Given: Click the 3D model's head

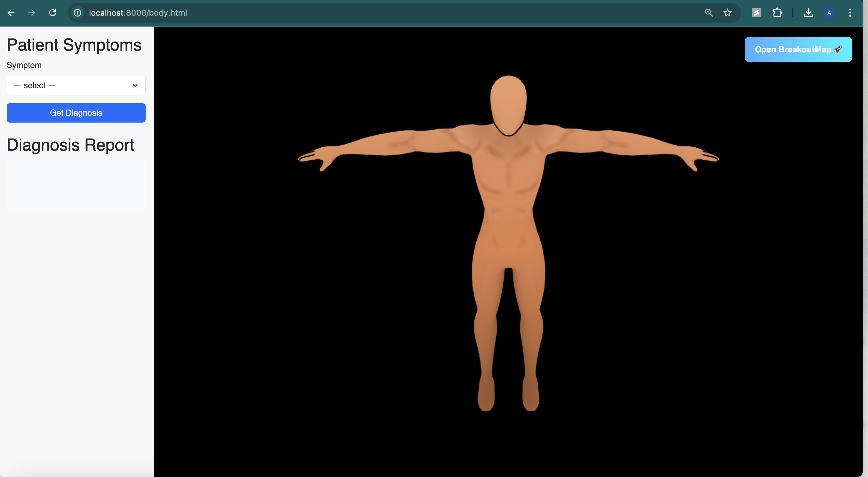Looking at the screenshot, I should 508,103.
